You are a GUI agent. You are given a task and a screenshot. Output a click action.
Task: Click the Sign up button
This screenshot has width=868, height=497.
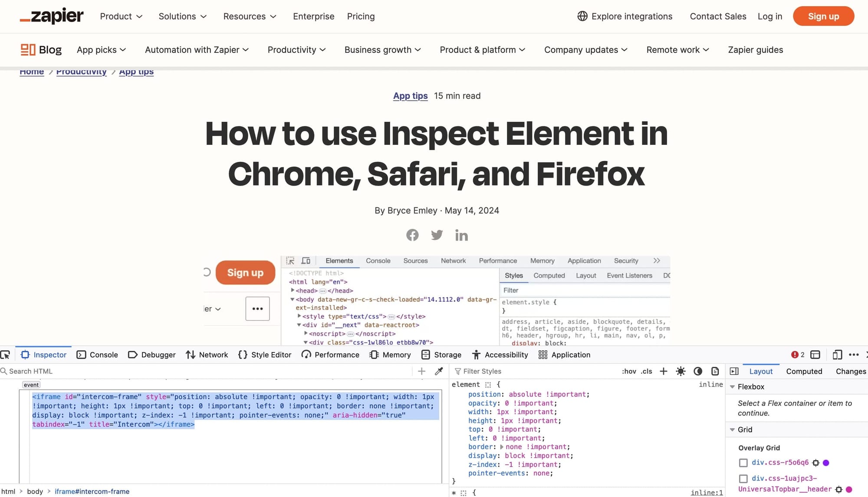click(x=824, y=16)
